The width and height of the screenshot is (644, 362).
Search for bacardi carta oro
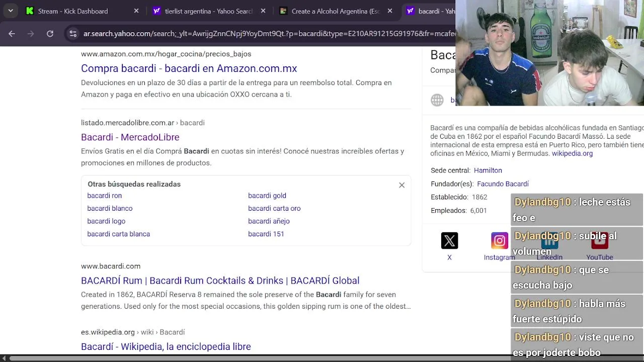click(274, 208)
